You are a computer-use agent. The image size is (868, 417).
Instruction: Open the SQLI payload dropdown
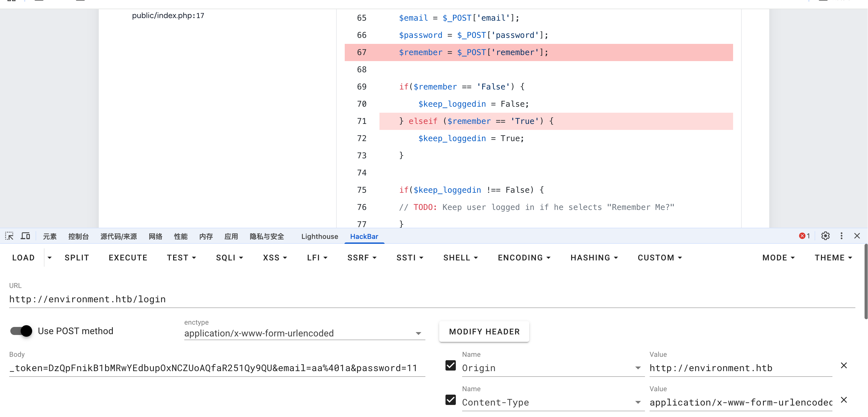(x=229, y=258)
